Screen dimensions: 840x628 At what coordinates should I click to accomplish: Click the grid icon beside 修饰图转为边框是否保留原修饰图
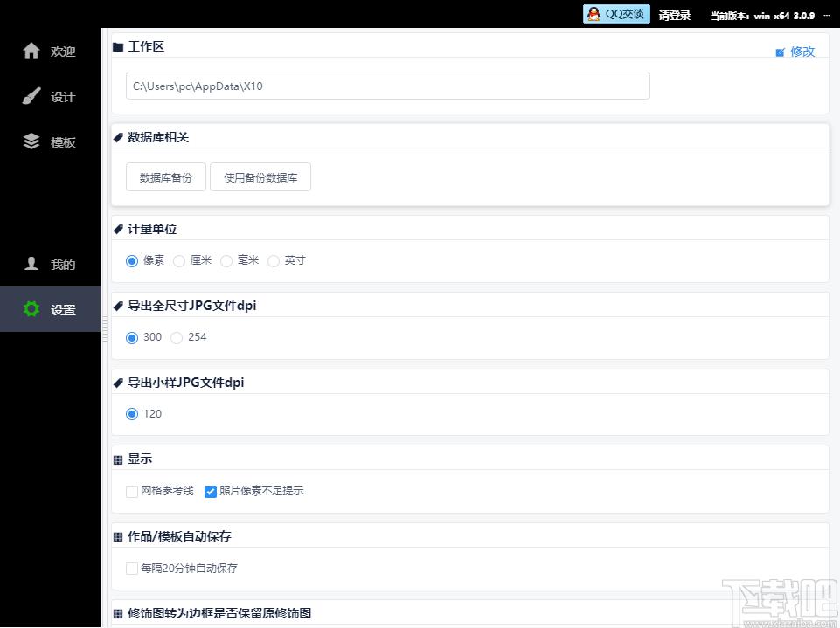(x=118, y=614)
